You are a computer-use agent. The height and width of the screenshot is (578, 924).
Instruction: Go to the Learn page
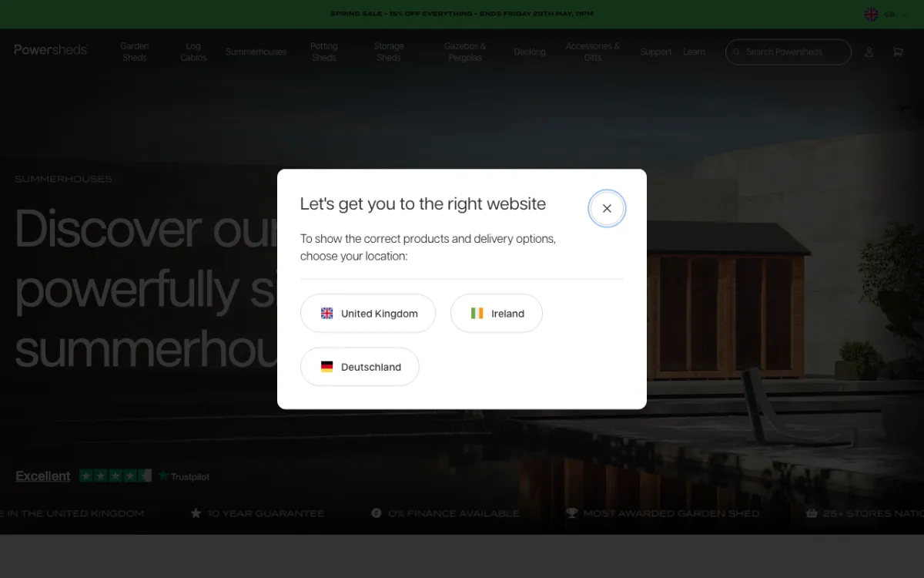click(x=694, y=52)
